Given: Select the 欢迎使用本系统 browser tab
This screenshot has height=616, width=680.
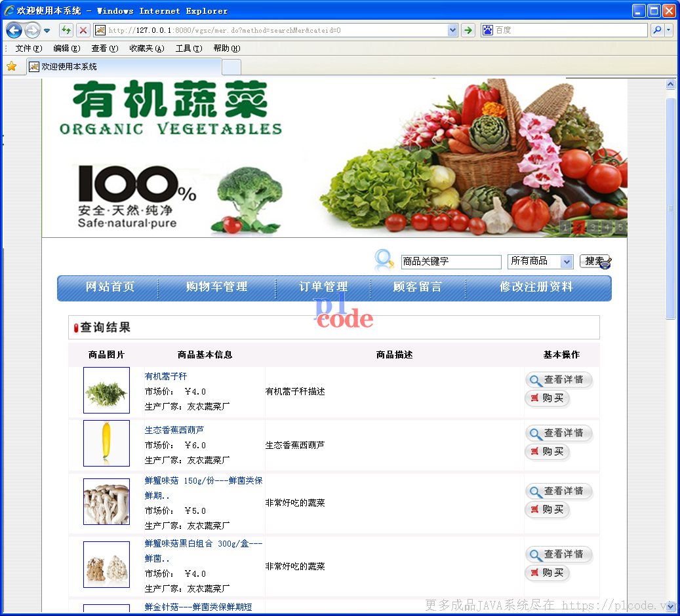Looking at the screenshot, I should pos(124,67).
